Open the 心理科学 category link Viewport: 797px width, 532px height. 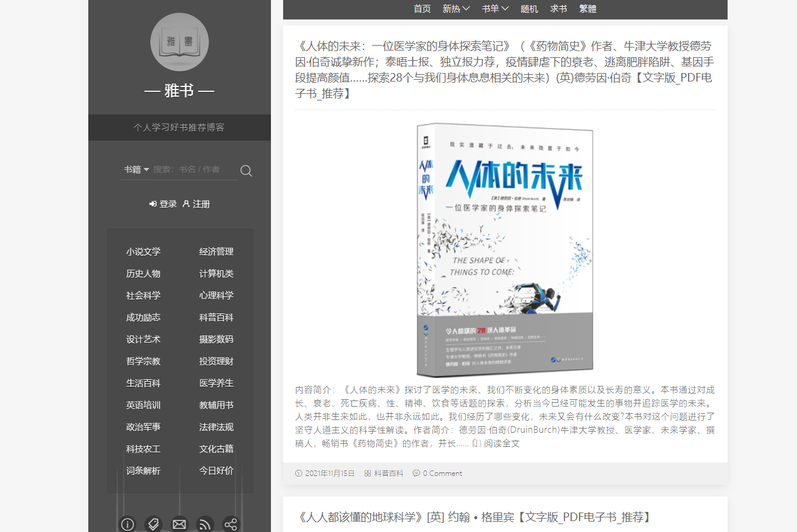(216, 295)
